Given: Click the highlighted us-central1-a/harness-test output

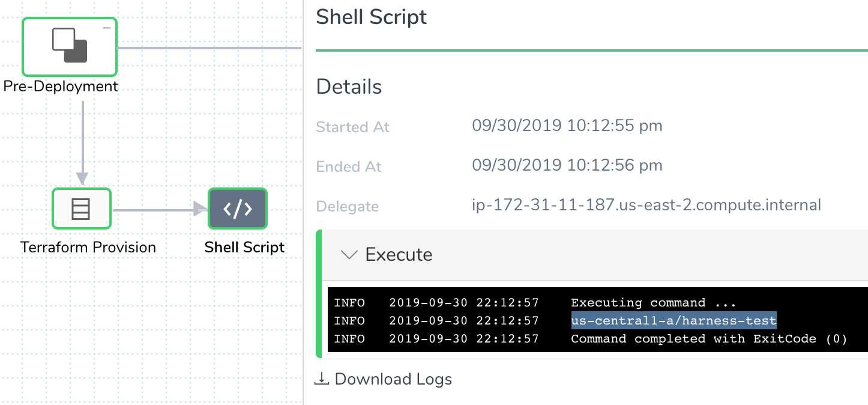Looking at the screenshot, I should (674, 320).
